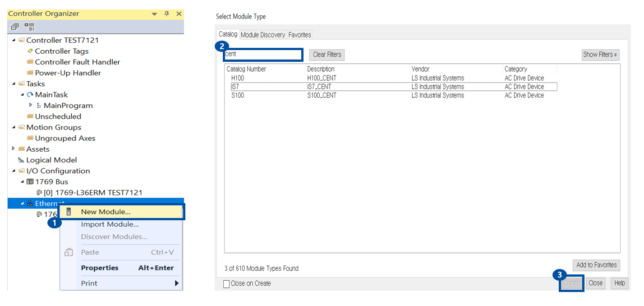The image size is (644, 306).
Task: Click the Add to Favorites button
Action: click(x=596, y=265)
